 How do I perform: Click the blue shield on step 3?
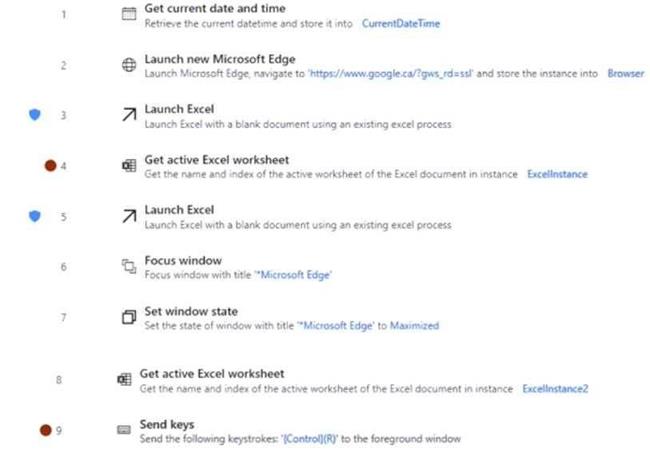[x=35, y=114]
